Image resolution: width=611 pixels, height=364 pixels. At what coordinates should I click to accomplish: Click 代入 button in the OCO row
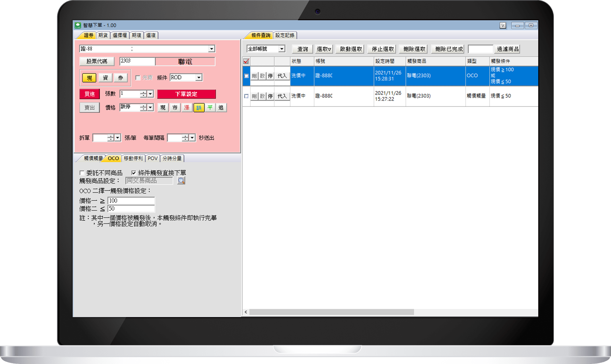[282, 76]
